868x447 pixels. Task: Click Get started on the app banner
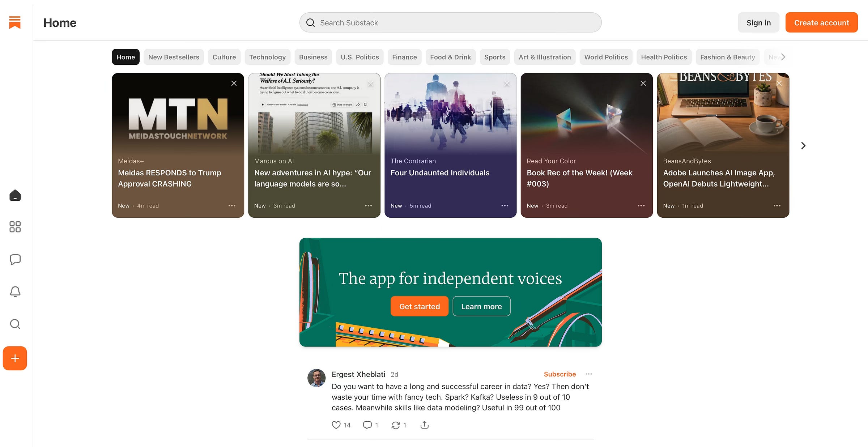point(420,306)
